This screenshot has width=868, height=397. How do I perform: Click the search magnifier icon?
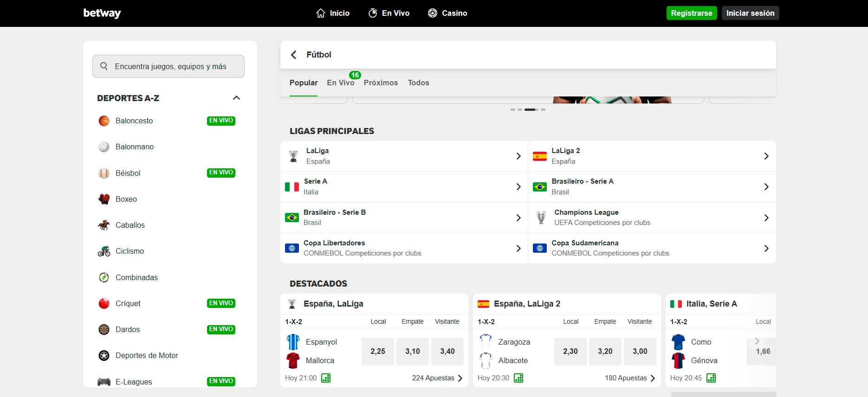point(104,66)
